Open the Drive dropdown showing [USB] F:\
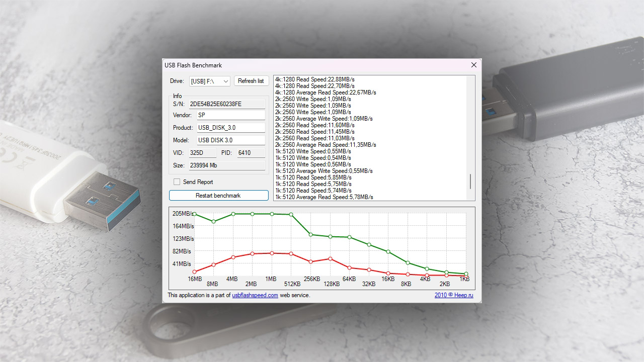 (209, 81)
